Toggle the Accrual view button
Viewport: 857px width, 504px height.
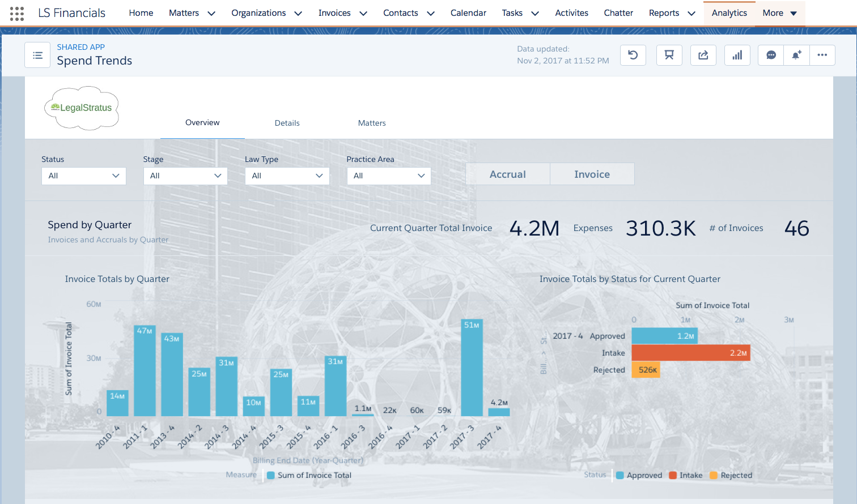click(x=508, y=174)
